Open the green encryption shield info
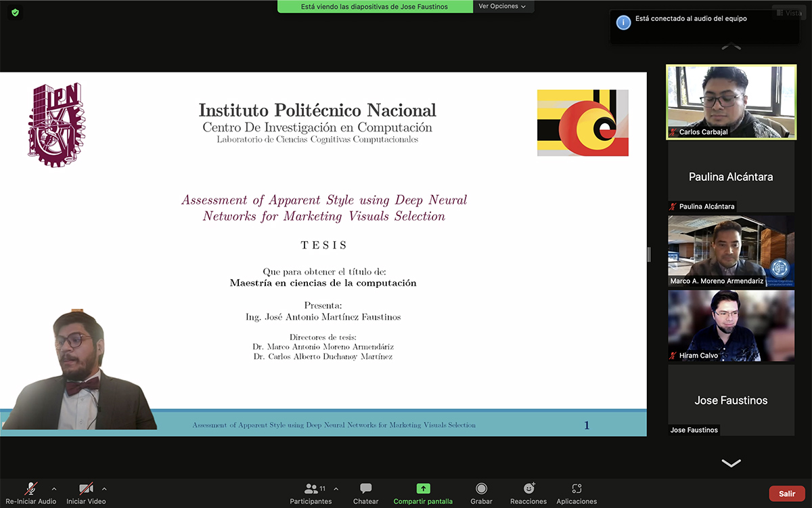 16,12
